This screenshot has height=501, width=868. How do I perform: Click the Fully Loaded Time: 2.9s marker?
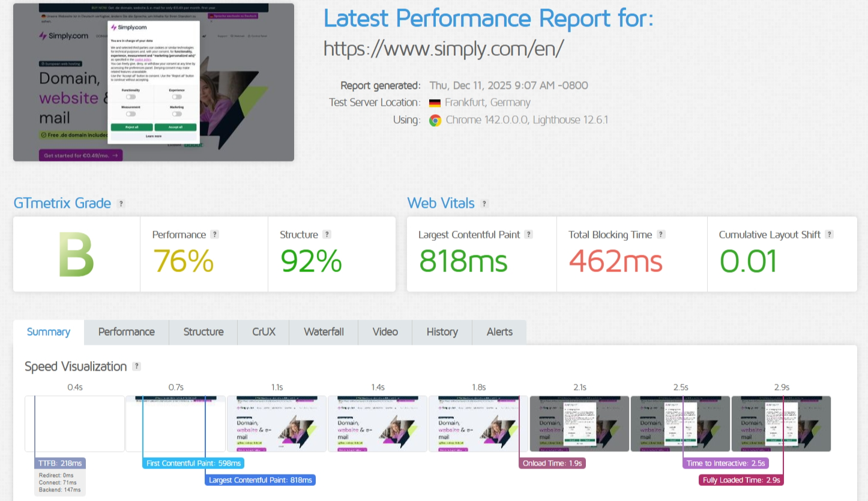pos(741,480)
